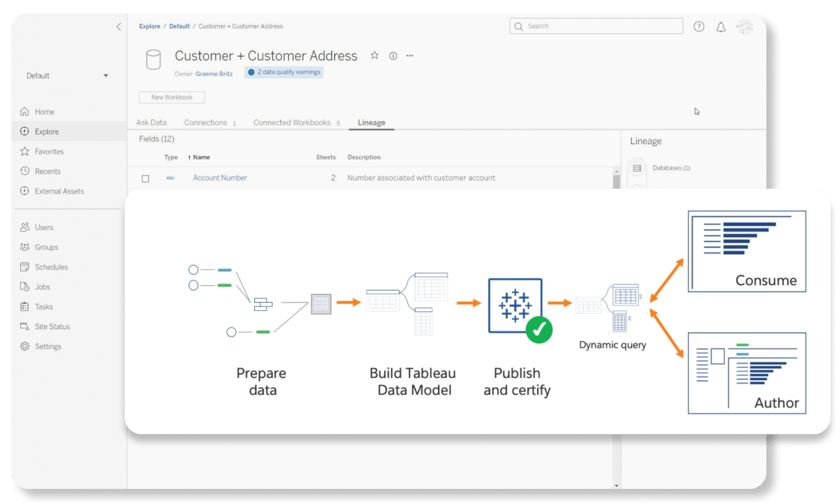Viewport: 840px width, 504px height.
Task: Favorite the data source using the star
Action: (x=374, y=55)
